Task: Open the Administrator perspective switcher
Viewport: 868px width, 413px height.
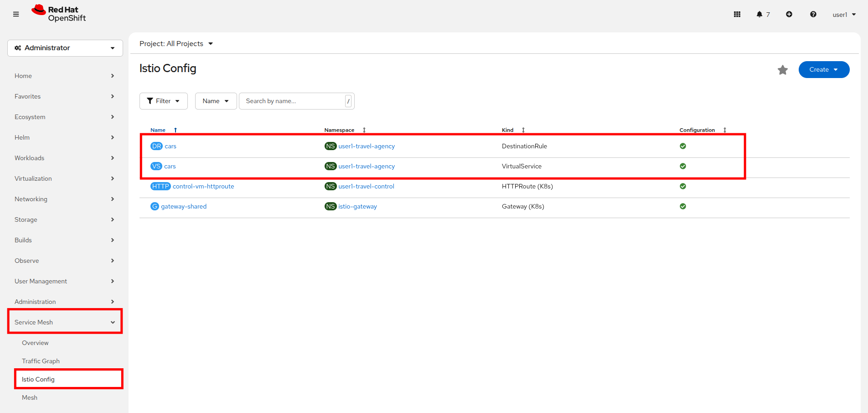Action: [x=65, y=48]
